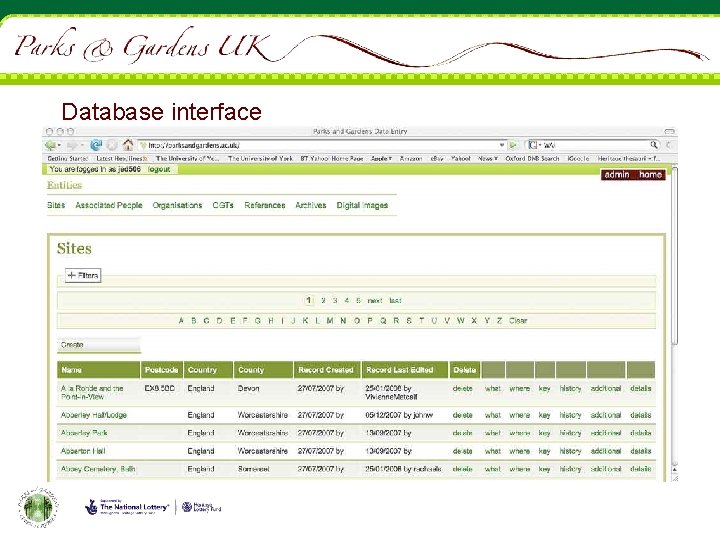The image size is (720, 540).
Task: Open the Oxford DNB Search bookmark
Action: click(x=532, y=158)
